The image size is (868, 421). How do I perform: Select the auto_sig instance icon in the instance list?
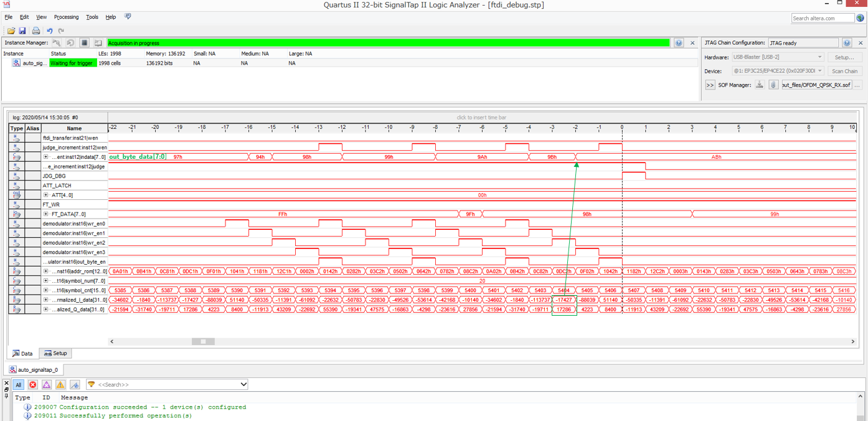click(16, 63)
